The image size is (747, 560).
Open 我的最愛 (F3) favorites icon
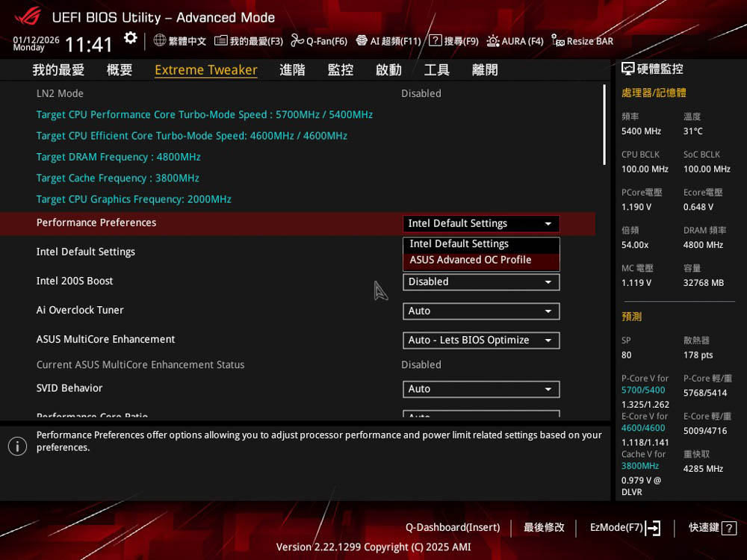pyautogui.click(x=220, y=40)
